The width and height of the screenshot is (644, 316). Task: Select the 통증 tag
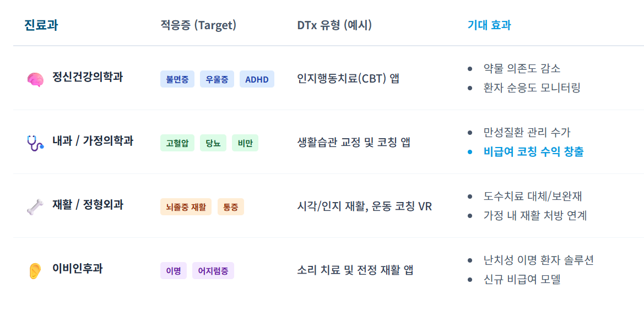pyautogui.click(x=231, y=207)
